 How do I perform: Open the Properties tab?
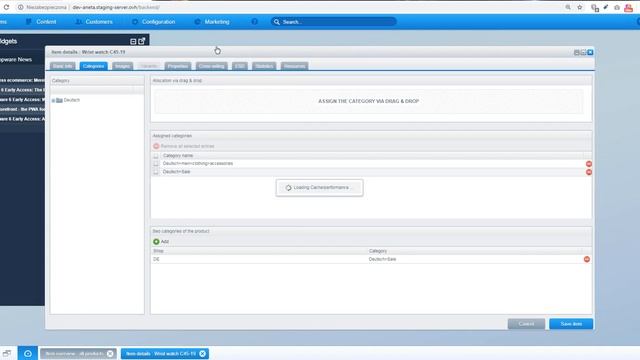click(178, 66)
